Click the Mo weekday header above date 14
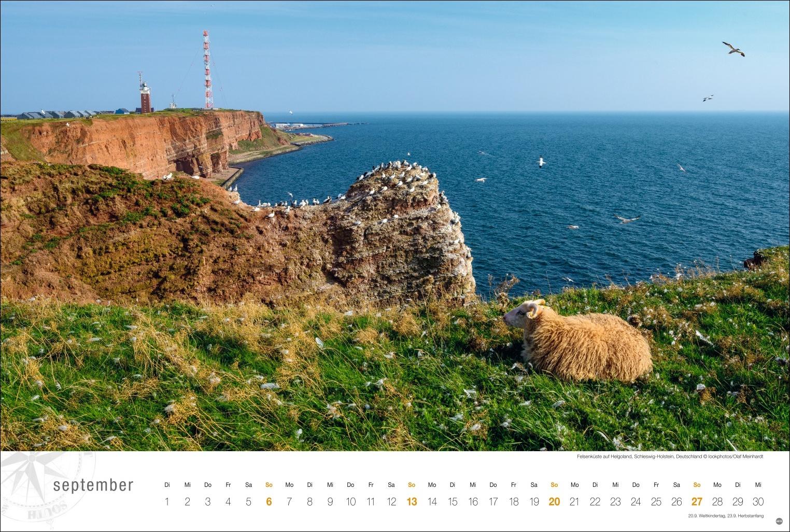The image size is (790, 532). (431, 484)
